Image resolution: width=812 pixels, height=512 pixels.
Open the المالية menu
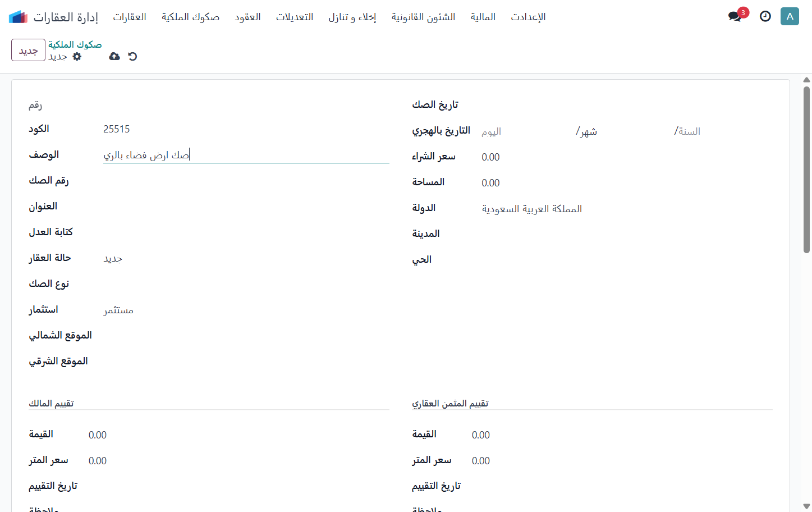coord(483,17)
